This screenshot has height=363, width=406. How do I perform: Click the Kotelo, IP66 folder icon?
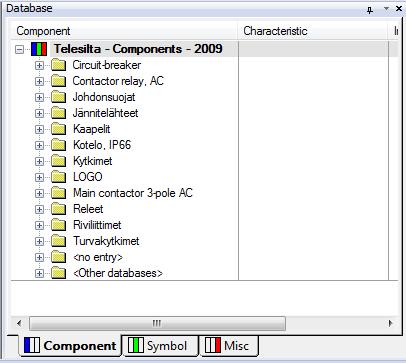[x=59, y=145]
